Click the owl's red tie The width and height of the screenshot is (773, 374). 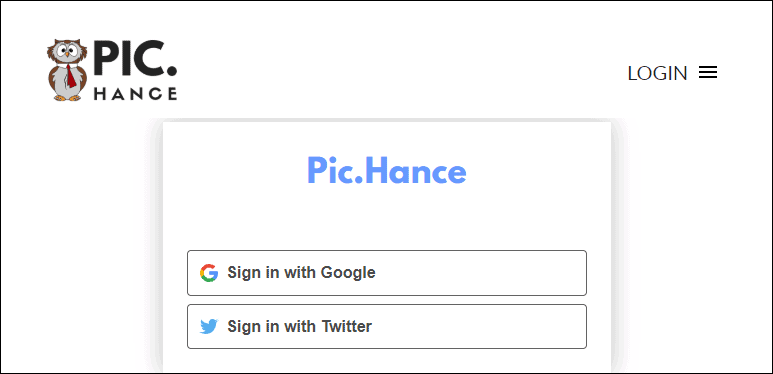click(x=71, y=76)
